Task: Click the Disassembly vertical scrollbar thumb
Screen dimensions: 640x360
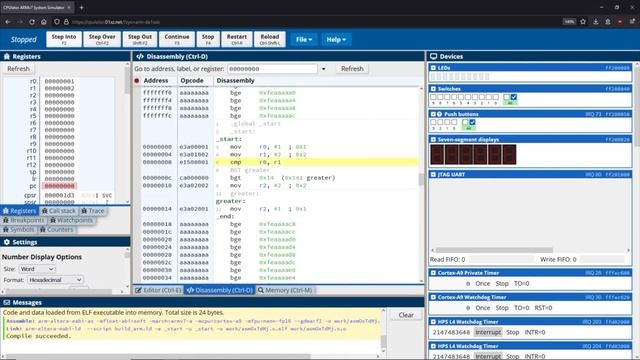Action: (x=421, y=179)
